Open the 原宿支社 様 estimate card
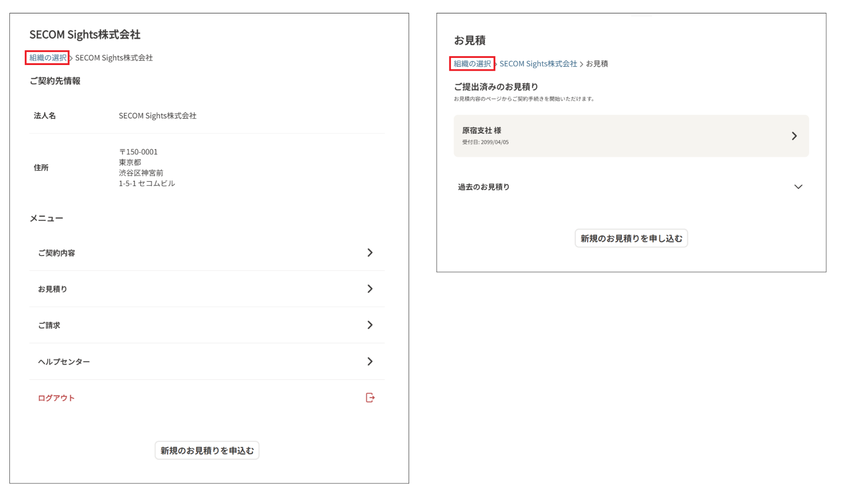 (631, 136)
